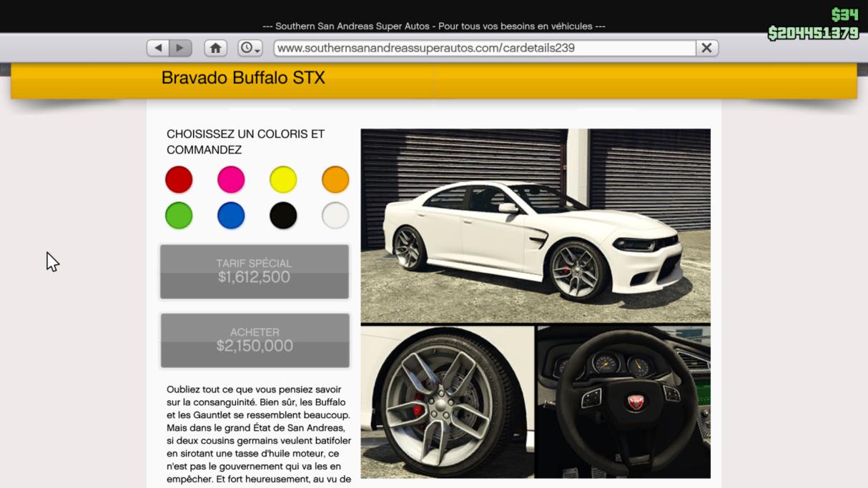The height and width of the screenshot is (488, 868).
Task: Open the wheel close-up image
Action: 447,402
